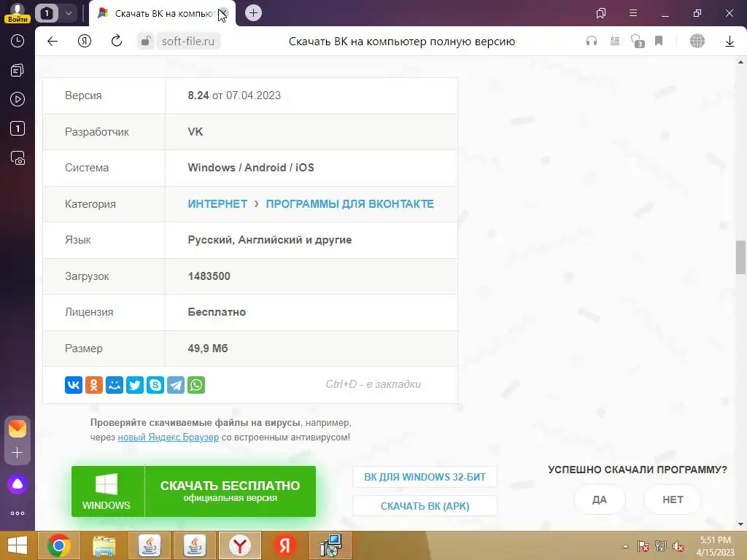The image size is (747, 560).
Task: Open browsing history clock icon in sidebar
Action: point(18,41)
